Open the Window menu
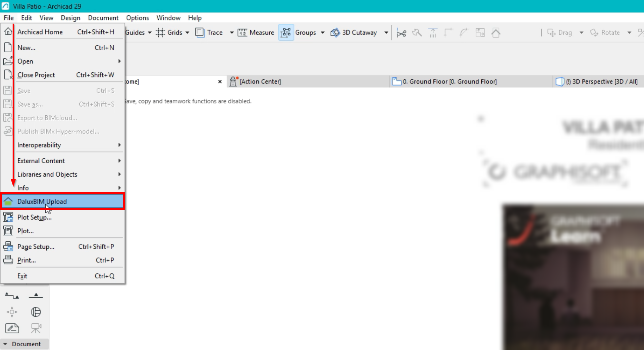Screen dimensions: 644x350 coord(168,18)
